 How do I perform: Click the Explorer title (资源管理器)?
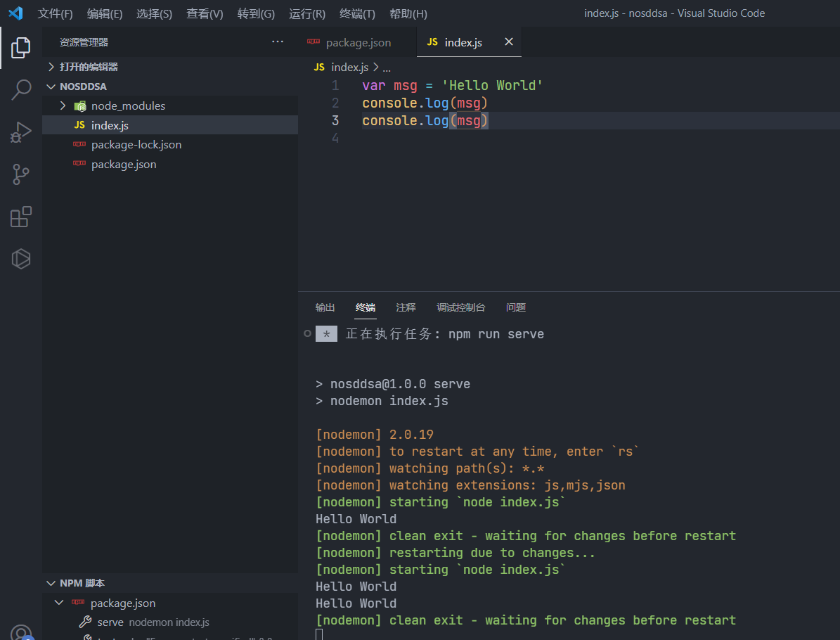pyautogui.click(x=84, y=41)
